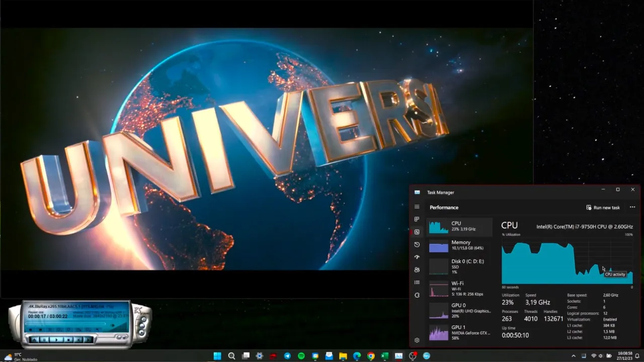Image resolution: width=644 pixels, height=362 pixels.
Task: Click the Handles count 132671
Action: click(x=553, y=319)
